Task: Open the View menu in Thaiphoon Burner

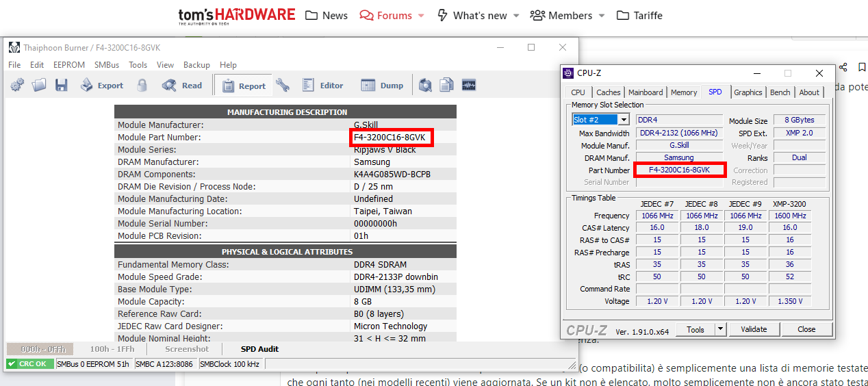Action: click(165, 65)
